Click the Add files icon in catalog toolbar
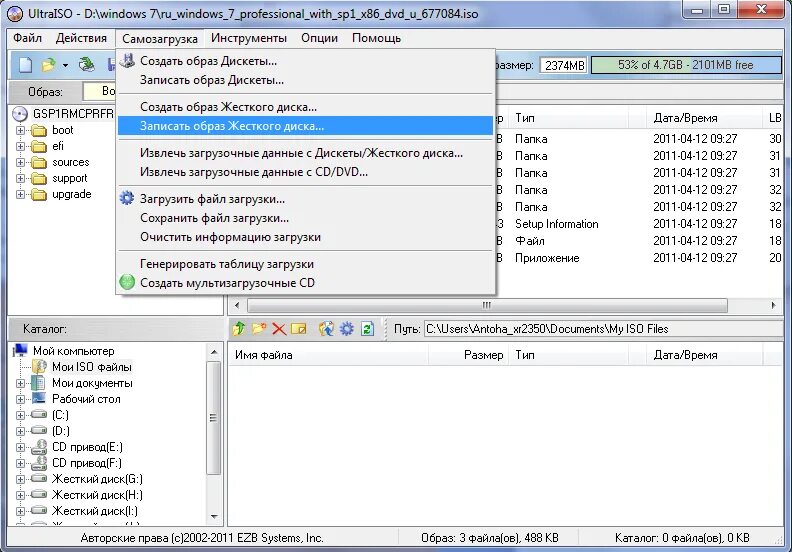The height and width of the screenshot is (552, 792). (x=326, y=329)
